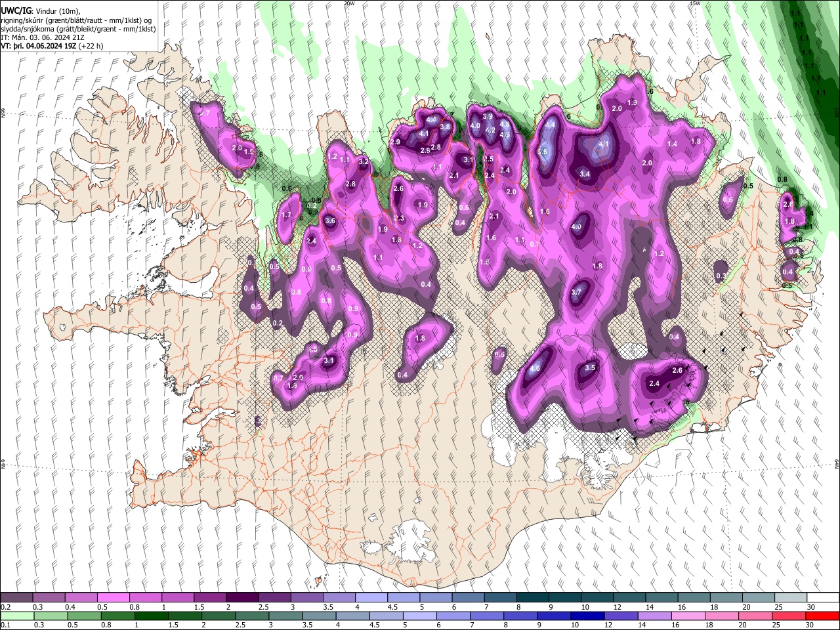Click the 3.2 precipitation value on the map

click(x=363, y=161)
